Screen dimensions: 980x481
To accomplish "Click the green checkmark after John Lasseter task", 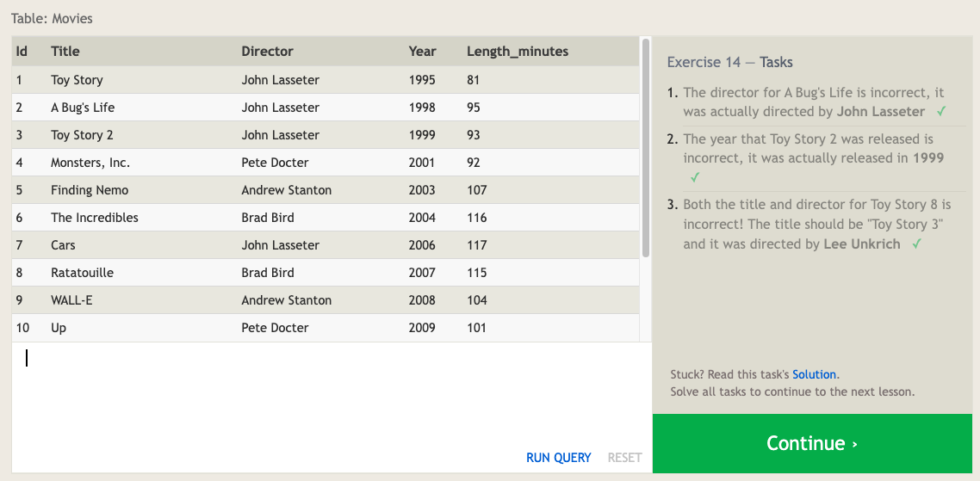I will (941, 112).
